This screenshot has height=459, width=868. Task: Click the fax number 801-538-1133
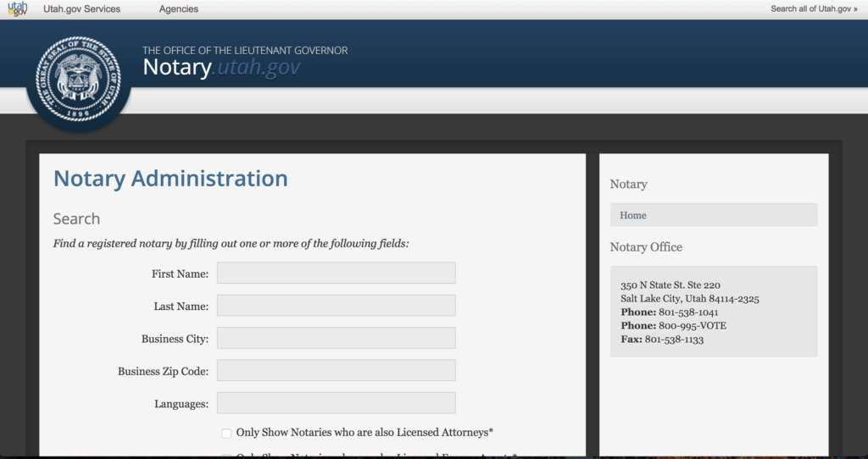(x=674, y=340)
